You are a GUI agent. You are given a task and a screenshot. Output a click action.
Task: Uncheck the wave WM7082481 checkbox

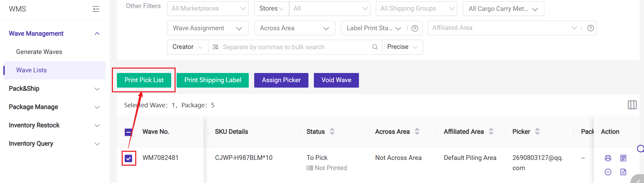(x=128, y=158)
